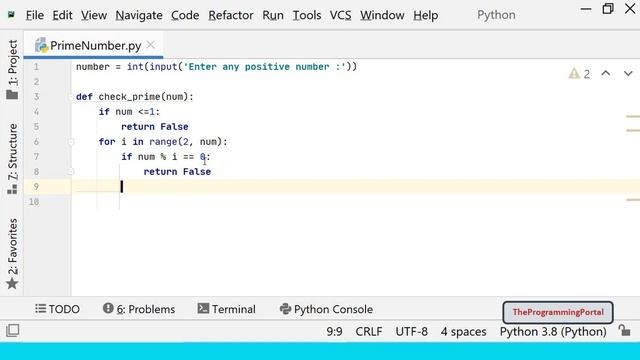
Task: Toggle the read-only lock icon
Action: (x=624, y=330)
